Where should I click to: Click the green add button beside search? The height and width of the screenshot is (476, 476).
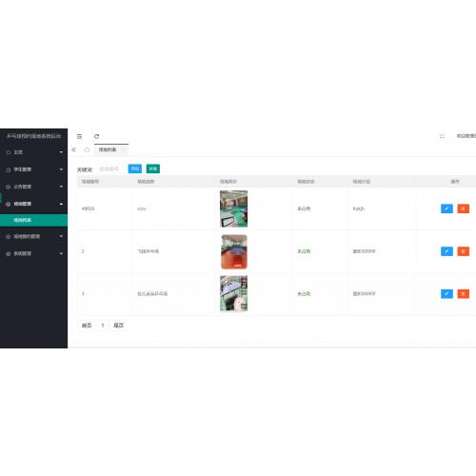(153, 169)
